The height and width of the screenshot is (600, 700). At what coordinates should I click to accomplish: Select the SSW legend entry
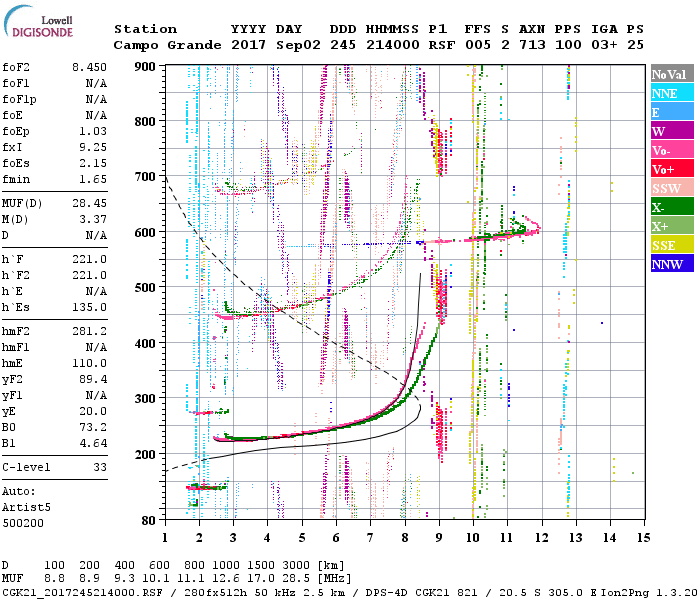(671, 189)
